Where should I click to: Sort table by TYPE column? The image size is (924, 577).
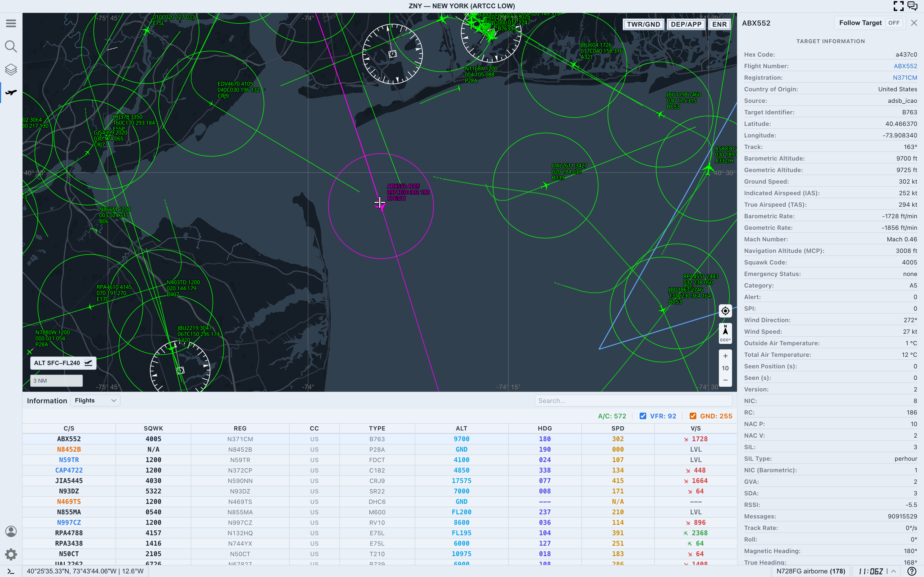click(377, 428)
